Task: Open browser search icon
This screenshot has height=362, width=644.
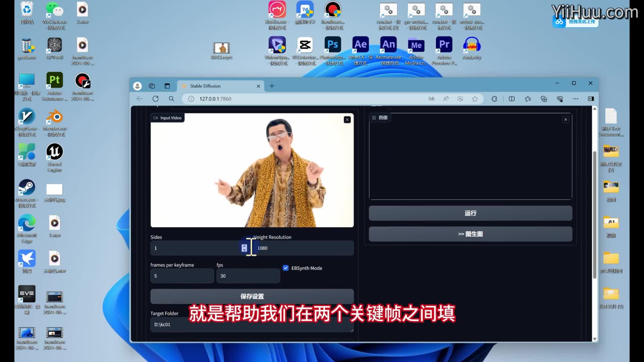Action: (x=171, y=99)
